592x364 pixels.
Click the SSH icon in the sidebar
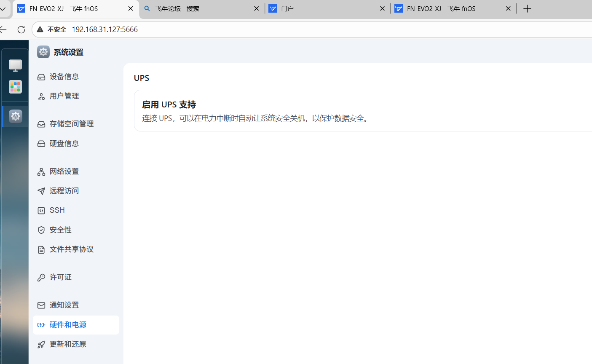(x=41, y=210)
